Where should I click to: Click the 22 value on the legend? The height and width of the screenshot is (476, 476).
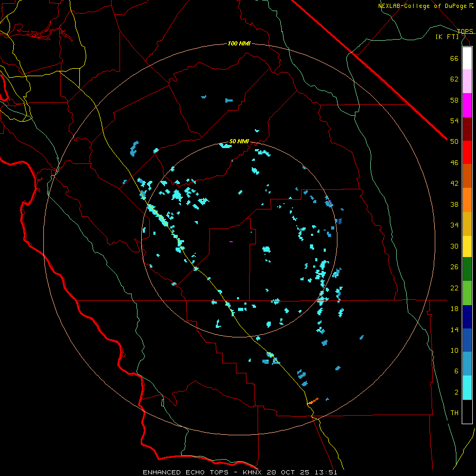454,288
